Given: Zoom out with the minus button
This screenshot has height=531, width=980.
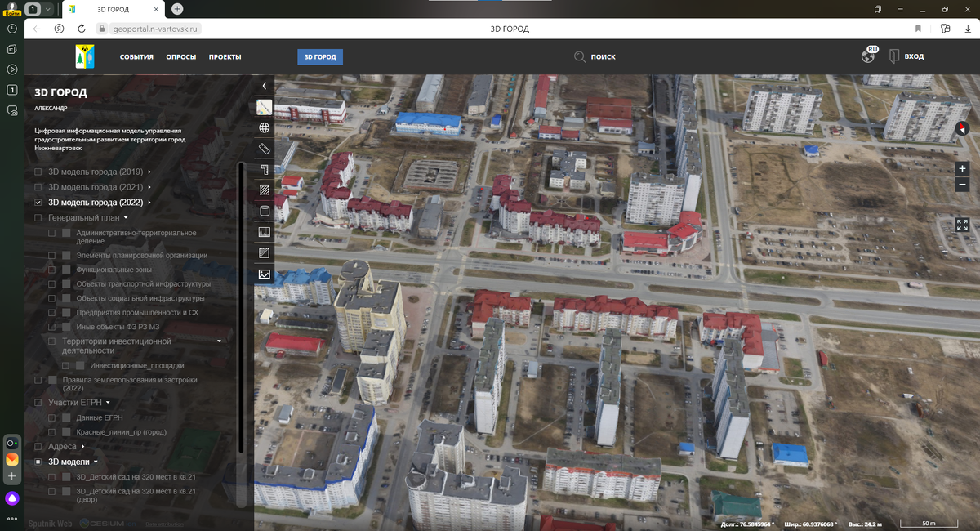Looking at the screenshot, I should point(962,185).
